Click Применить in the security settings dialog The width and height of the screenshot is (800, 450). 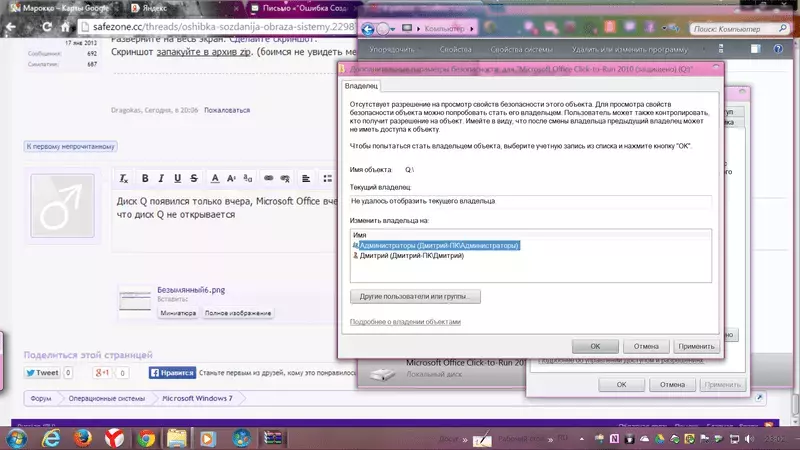pos(696,346)
